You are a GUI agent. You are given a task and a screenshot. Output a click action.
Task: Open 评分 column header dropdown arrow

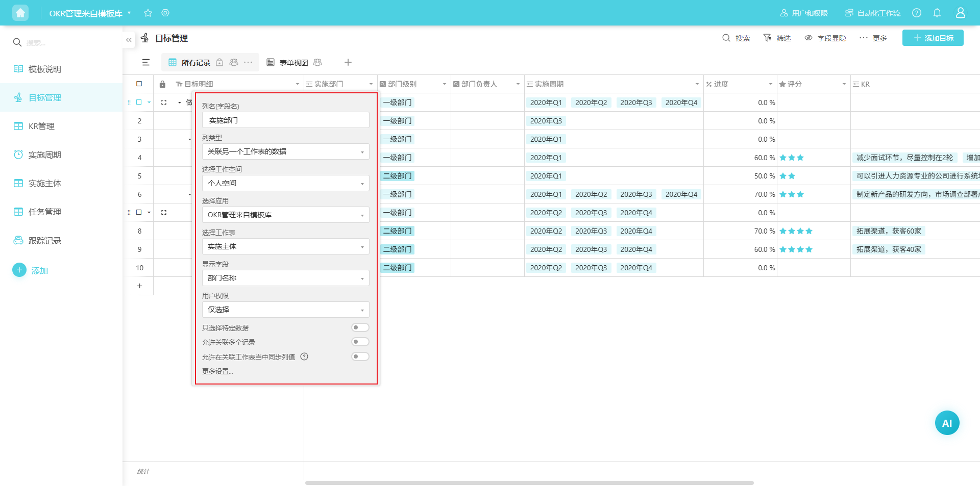point(844,84)
